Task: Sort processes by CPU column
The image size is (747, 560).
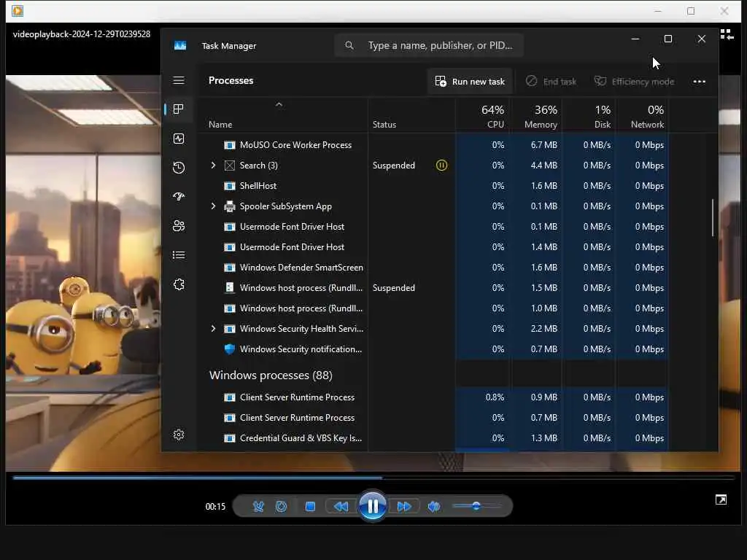Action: pos(482,116)
